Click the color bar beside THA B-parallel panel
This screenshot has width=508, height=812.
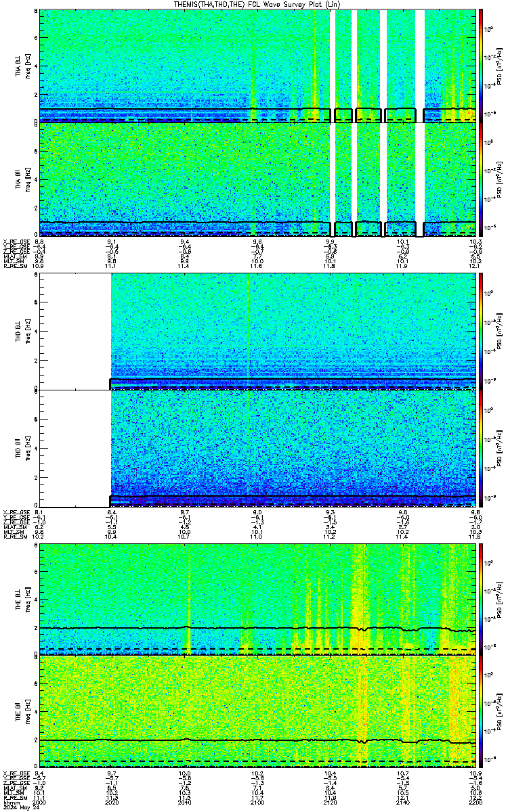click(x=481, y=180)
